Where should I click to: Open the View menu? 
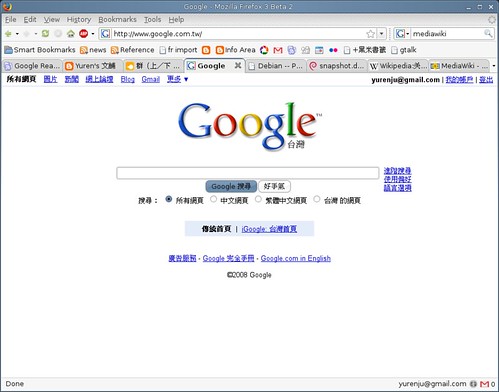point(52,20)
